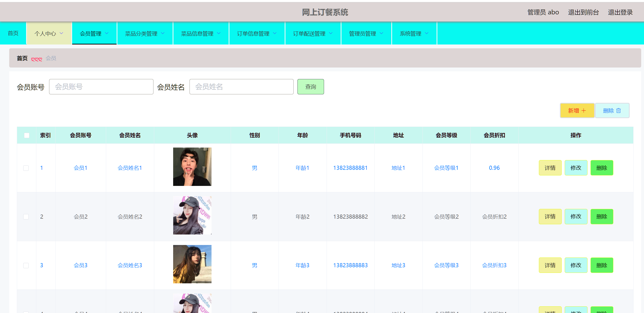Click 修改 button for 会员1
Screen dimensions: 644x313
[576, 167]
